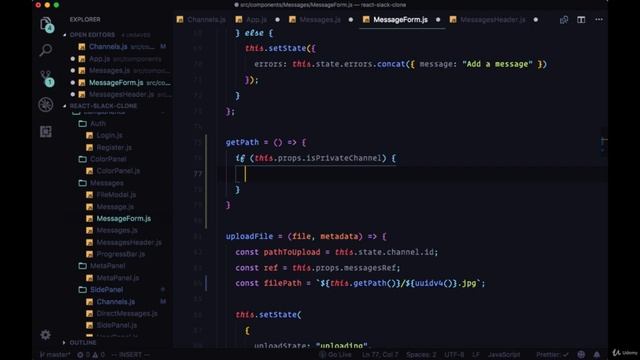
Task: Expand the Outline section
Action: point(83,342)
